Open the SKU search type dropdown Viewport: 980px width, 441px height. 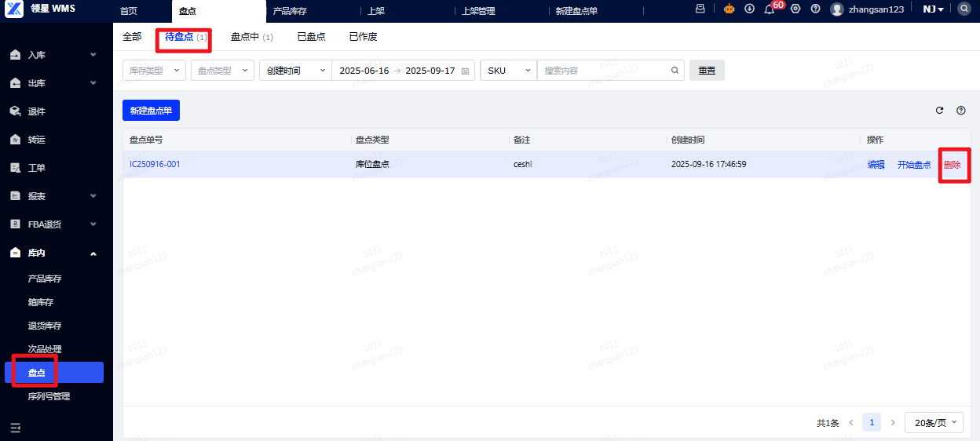508,71
